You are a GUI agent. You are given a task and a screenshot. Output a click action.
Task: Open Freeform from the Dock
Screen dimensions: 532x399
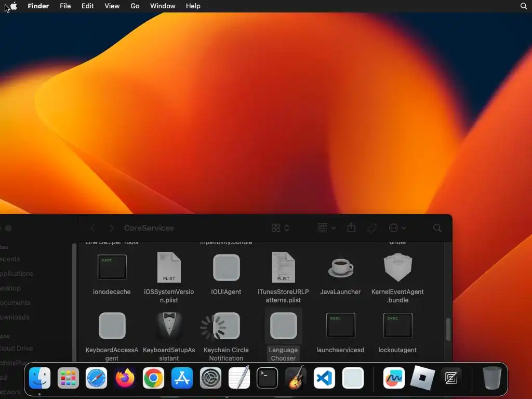394,378
